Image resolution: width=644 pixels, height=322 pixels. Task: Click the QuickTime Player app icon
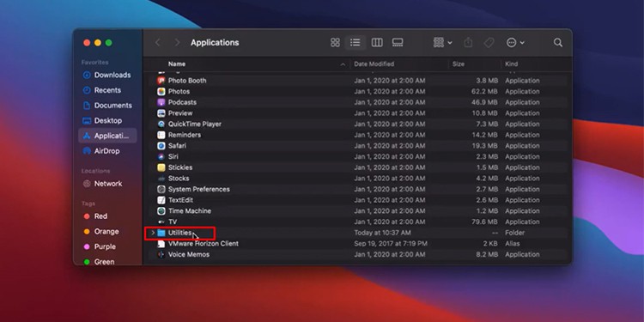pyautogui.click(x=161, y=124)
